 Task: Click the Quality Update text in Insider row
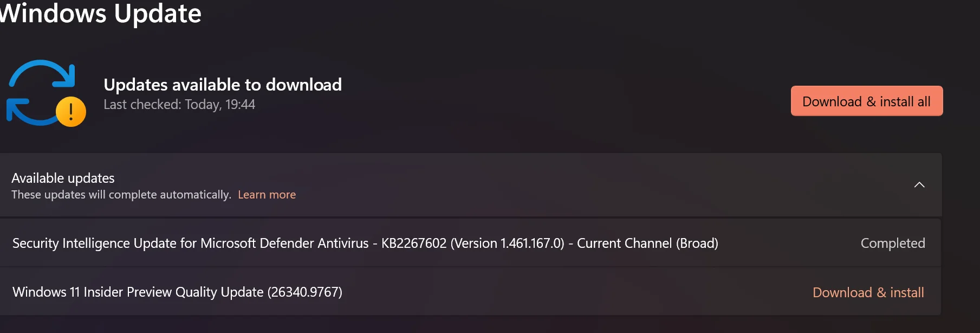point(219,292)
